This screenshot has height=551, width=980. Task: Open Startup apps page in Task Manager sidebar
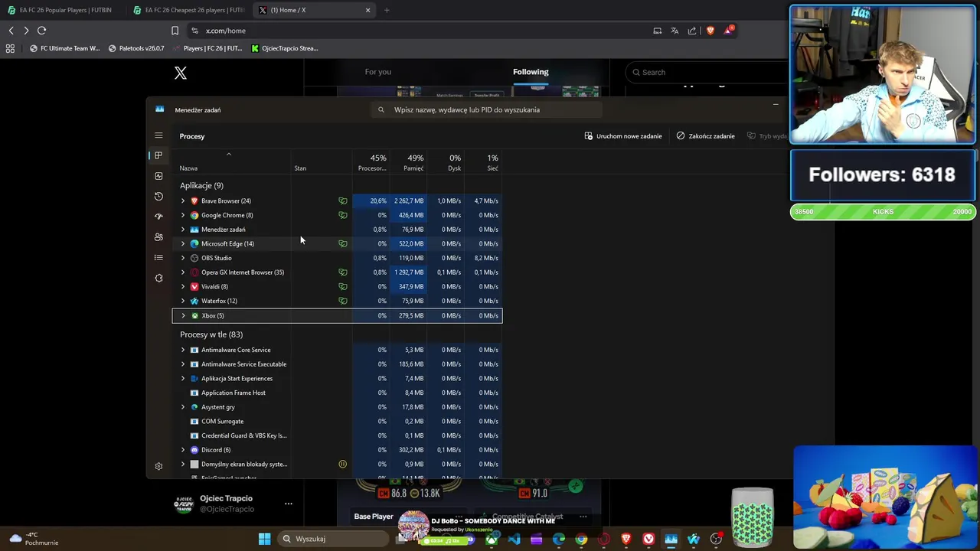click(x=158, y=217)
